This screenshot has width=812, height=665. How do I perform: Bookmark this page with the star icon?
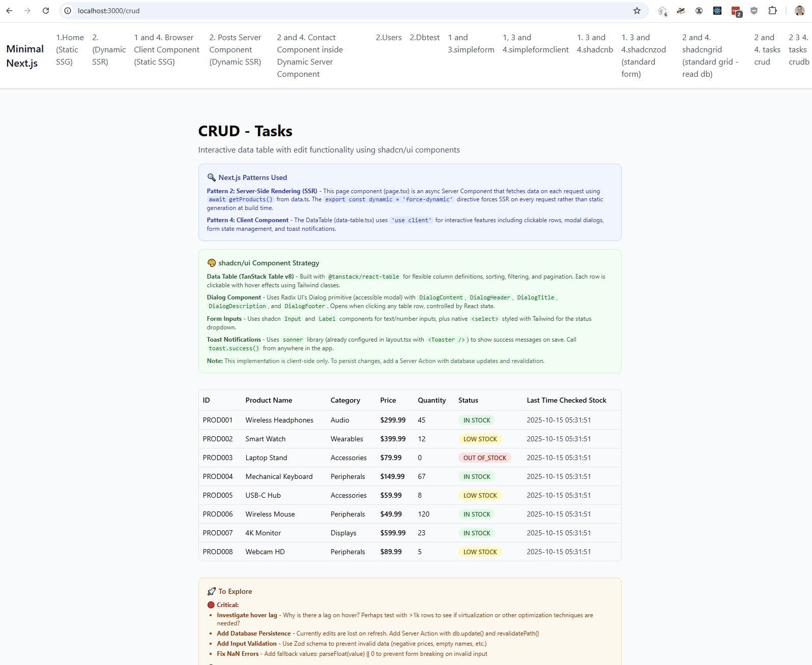pyautogui.click(x=636, y=11)
